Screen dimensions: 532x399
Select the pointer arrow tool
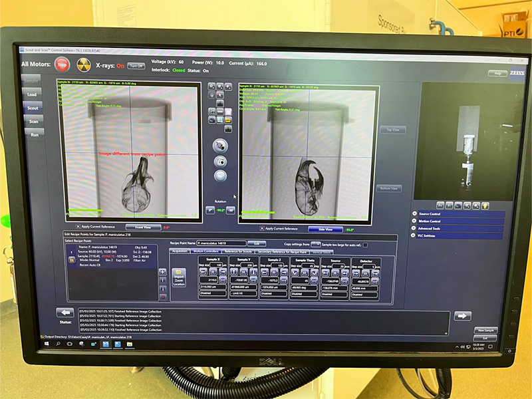click(x=219, y=94)
